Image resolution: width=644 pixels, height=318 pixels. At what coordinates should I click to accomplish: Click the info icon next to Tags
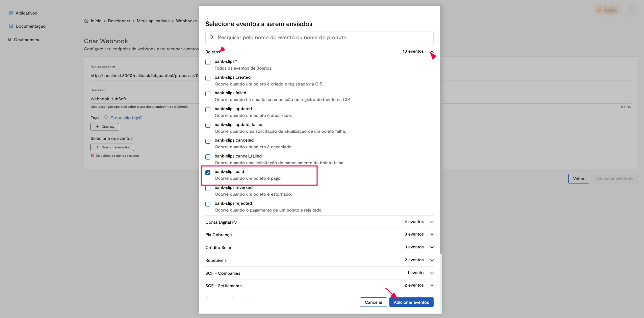(106, 117)
